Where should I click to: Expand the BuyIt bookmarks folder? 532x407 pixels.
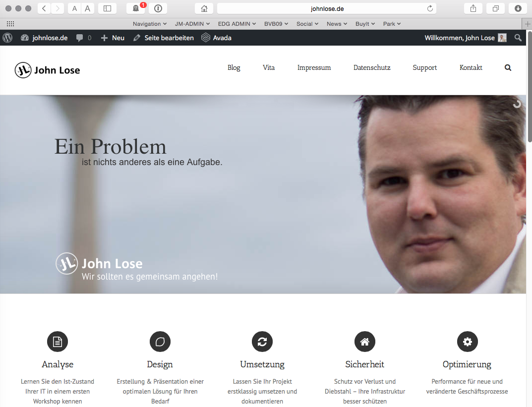365,24
